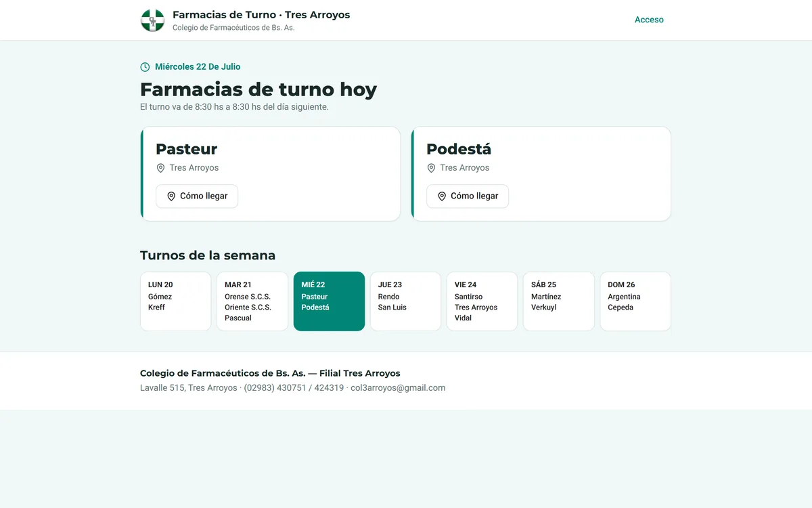Click the site title Farmacias de Turno · Tres Arroyos

[x=261, y=15]
